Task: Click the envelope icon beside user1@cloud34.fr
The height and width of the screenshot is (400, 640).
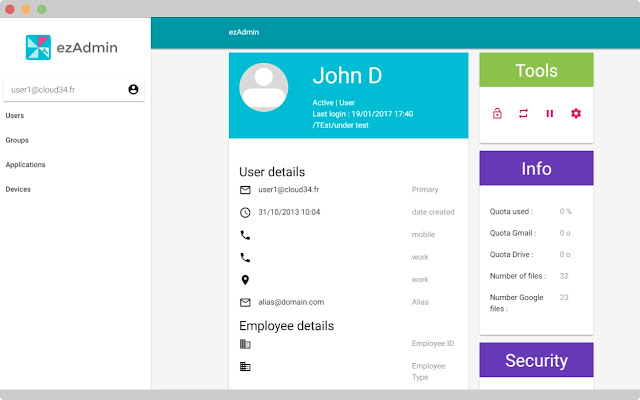Action: point(245,190)
